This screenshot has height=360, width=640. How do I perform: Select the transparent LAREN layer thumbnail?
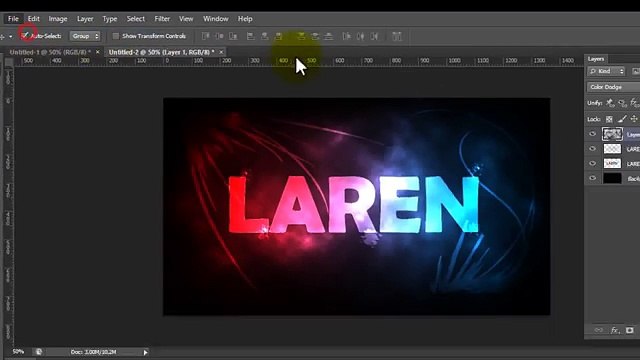tap(612, 149)
